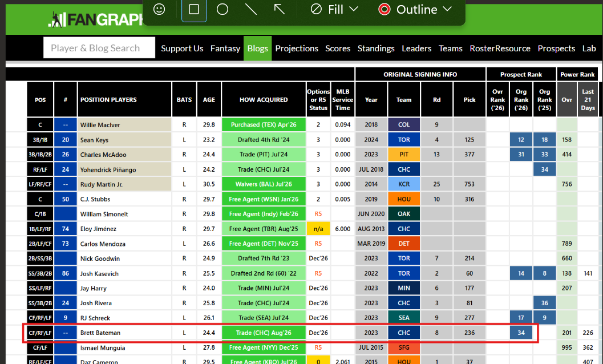603x364 pixels.
Task: Open Ismael Munguia player link
Action: 103,348
